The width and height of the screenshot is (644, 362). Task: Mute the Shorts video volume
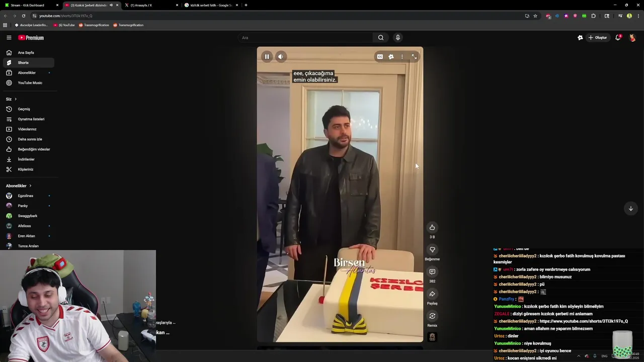pos(281,57)
